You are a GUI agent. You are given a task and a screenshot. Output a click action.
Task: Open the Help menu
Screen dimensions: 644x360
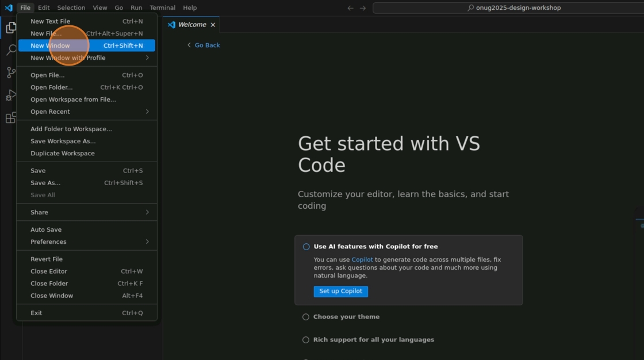(190, 8)
